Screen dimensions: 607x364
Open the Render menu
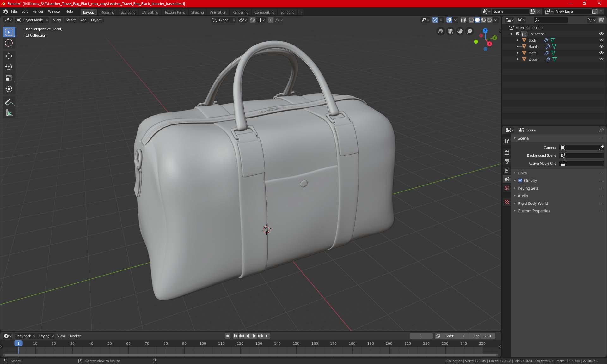point(38,11)
